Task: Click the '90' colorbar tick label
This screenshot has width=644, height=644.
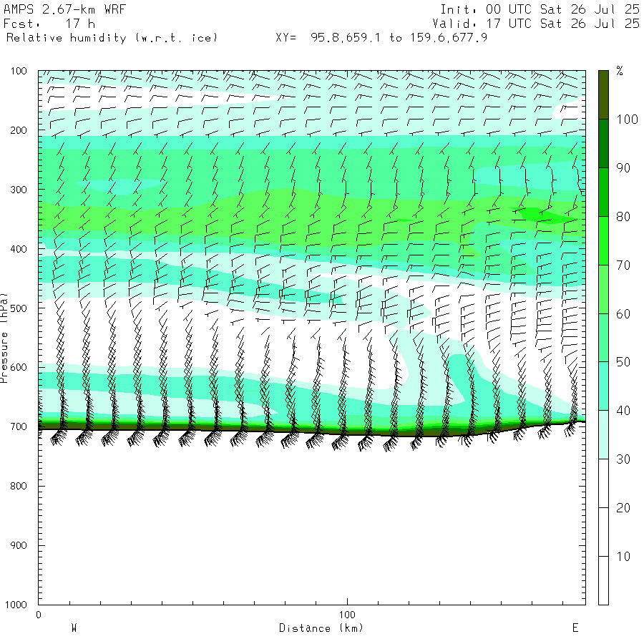Action: point(623,168)
